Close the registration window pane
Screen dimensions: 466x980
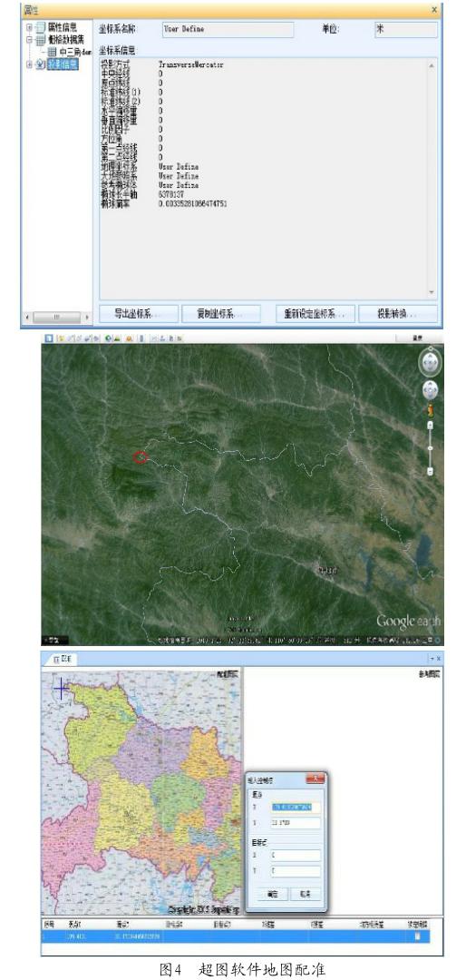438,659
